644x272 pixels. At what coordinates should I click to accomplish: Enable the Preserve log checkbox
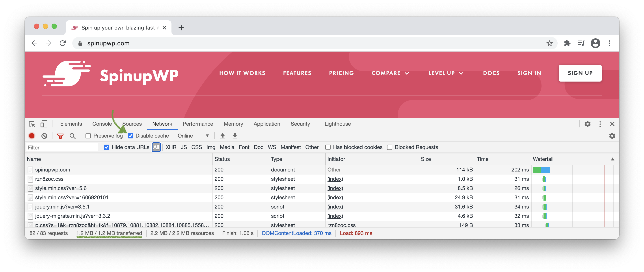pyautogui.click(x=88, y=136)
